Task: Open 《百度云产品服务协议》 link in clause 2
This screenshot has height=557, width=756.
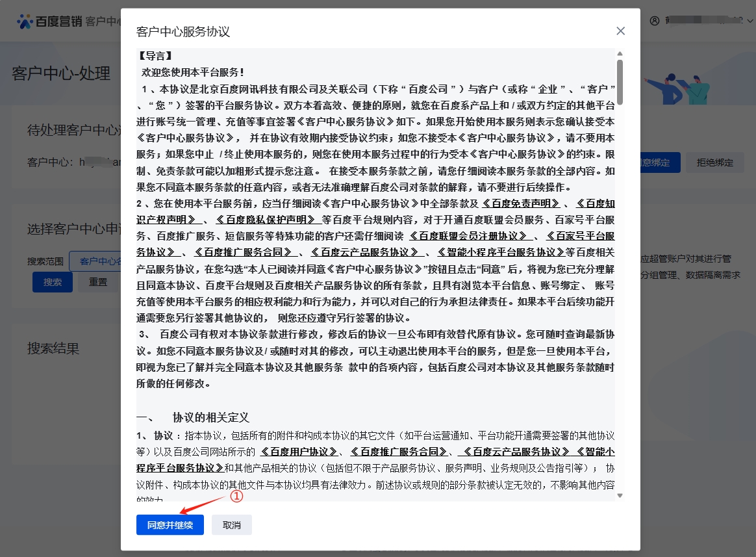Action: (x=364, y=252)
